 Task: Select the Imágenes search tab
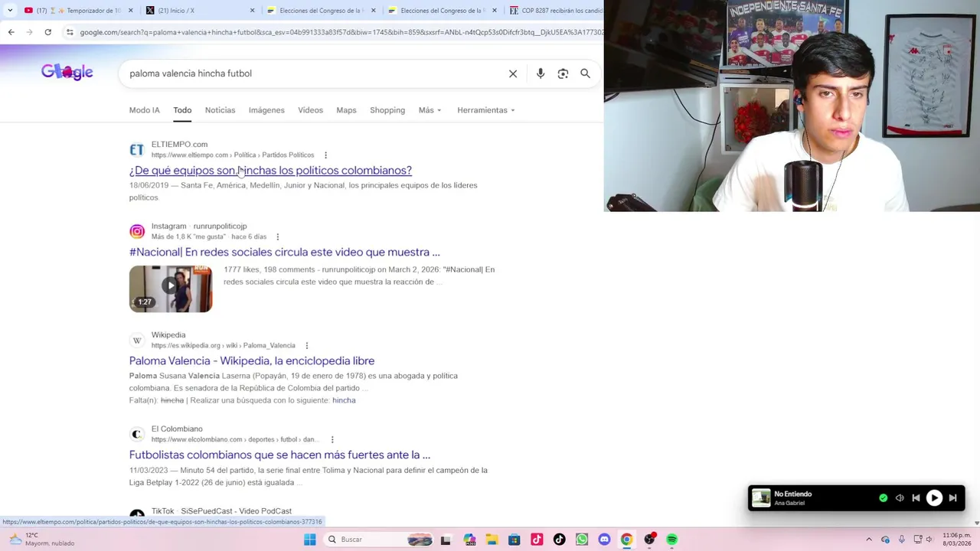click(266, 110)
